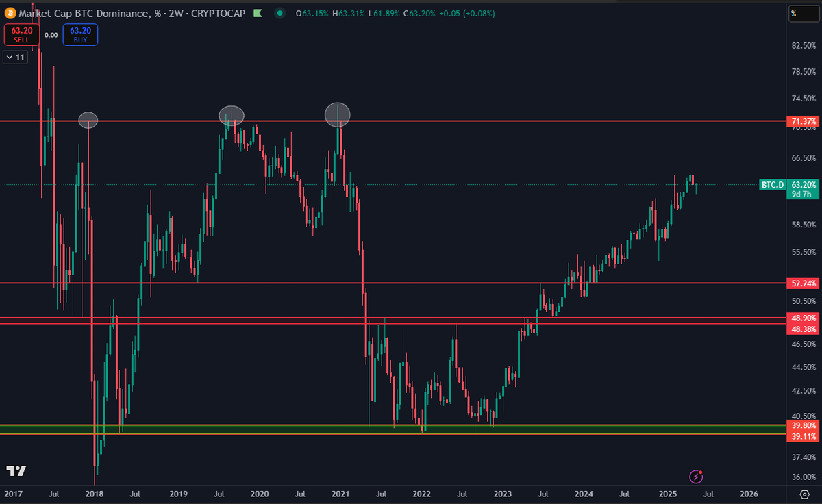This screenshot has height=504, width=822.
Task: Click the red SELL 63.20 button
Action: (22, 35)
